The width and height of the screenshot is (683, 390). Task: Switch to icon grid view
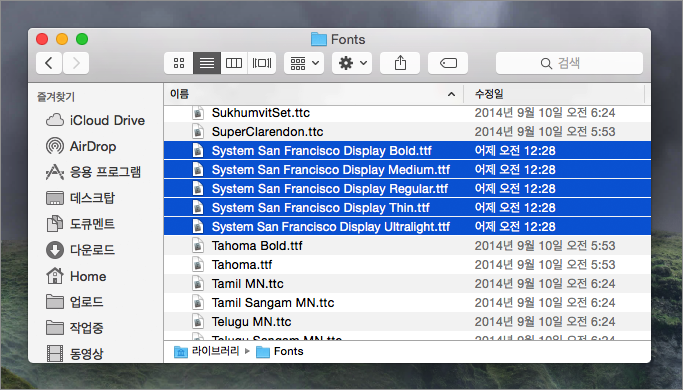click(179, 63)
